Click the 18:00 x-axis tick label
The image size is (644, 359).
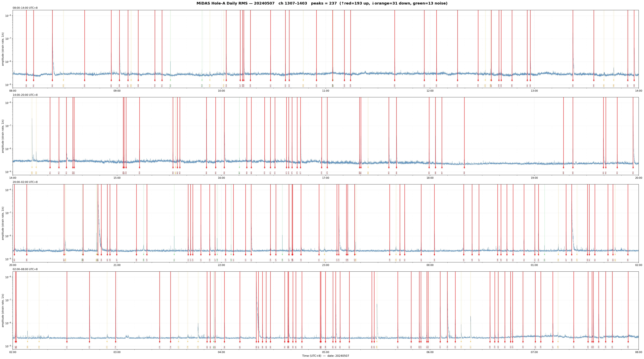(430, 178)
